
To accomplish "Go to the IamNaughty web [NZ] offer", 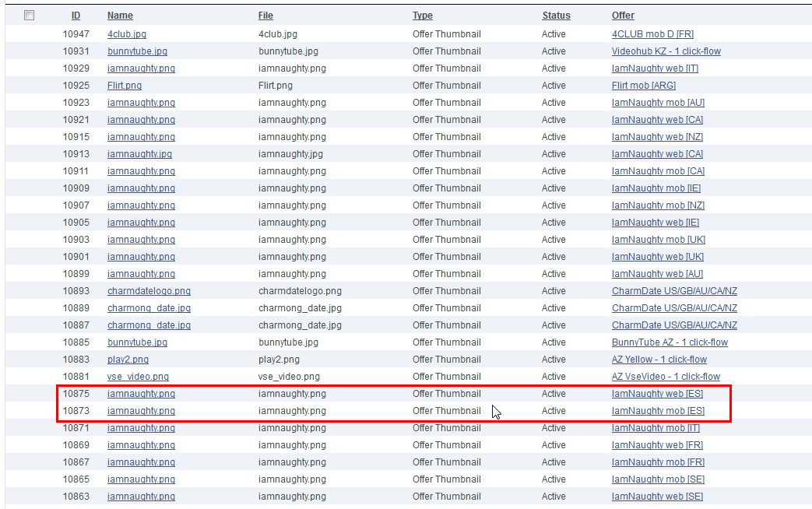I will [x=657, y=137].
